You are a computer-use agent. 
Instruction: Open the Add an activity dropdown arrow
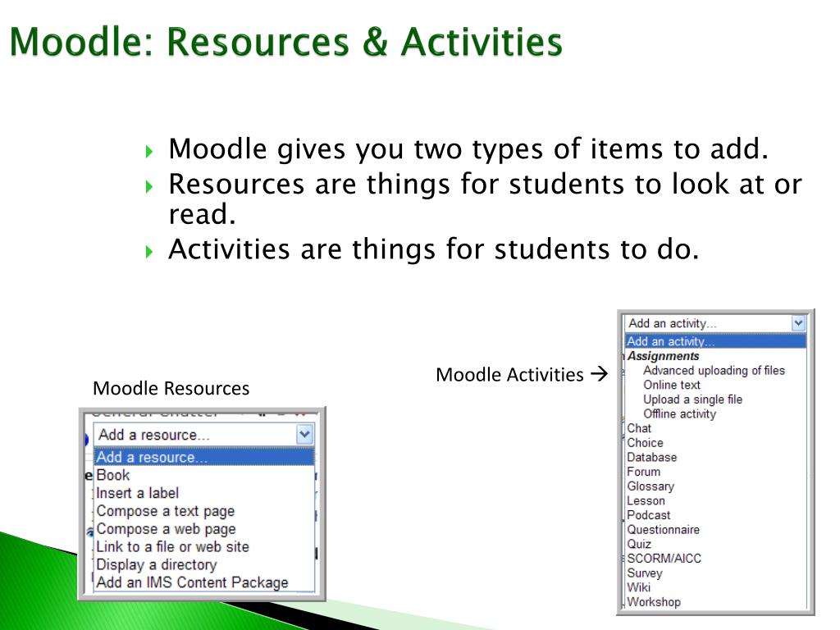(798, 323)
